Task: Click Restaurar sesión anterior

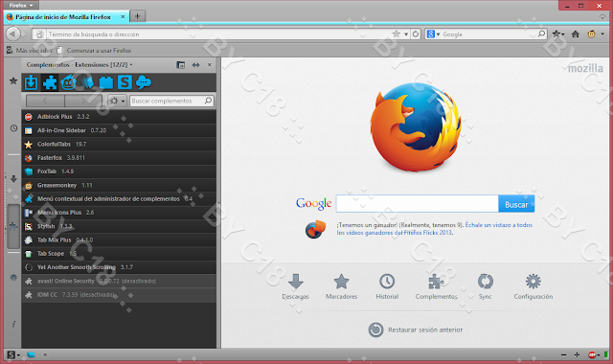Action: [x=415, y=330]
